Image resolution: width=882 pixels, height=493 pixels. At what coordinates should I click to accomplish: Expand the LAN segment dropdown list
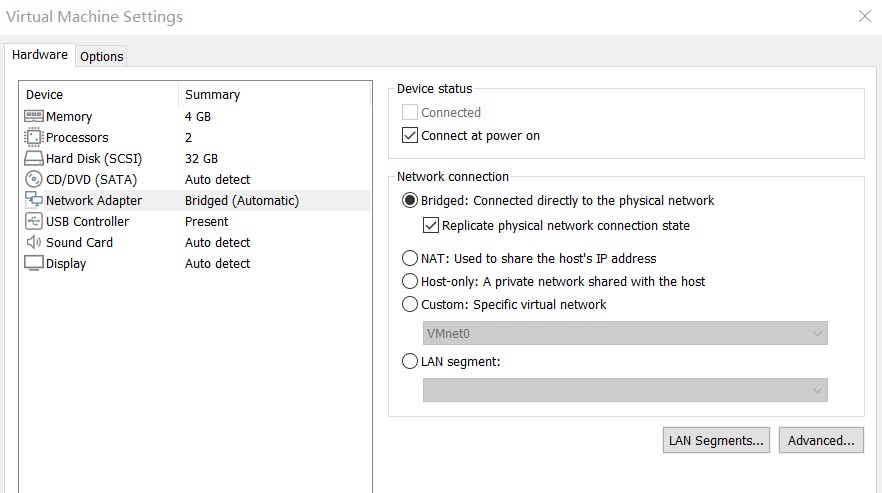tap(625, 390)
